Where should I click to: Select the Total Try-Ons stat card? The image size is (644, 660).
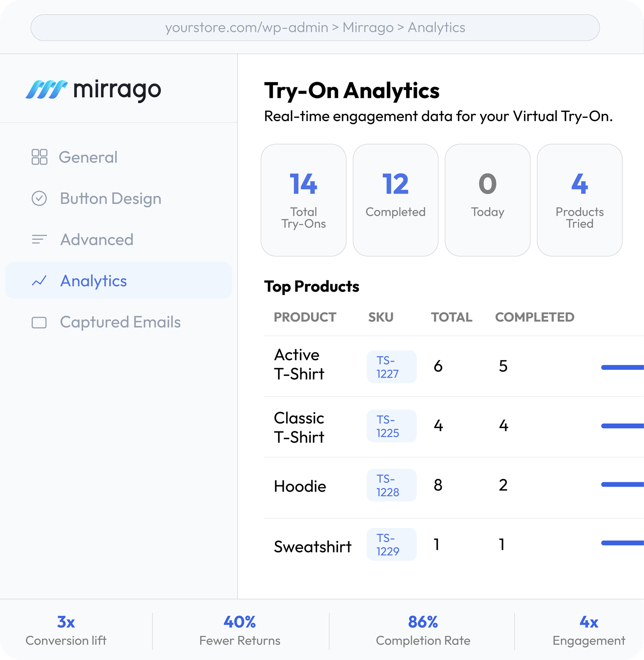[303, 200]
